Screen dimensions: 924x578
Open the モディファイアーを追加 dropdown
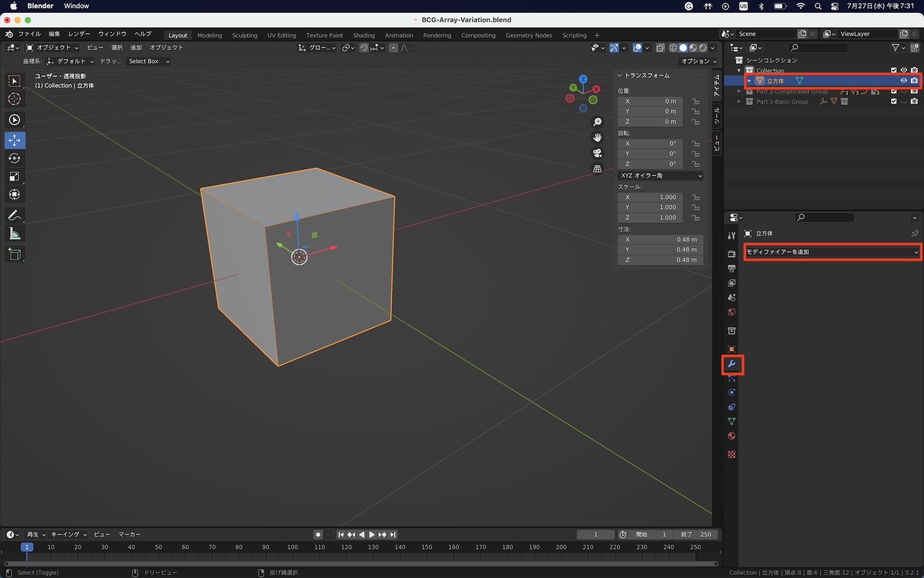click(832, 252)
